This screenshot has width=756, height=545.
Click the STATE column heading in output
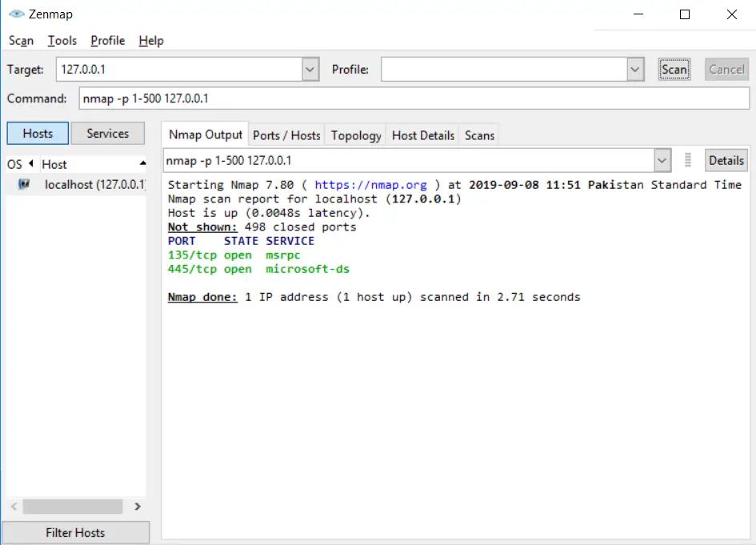(x=241, y=241)
